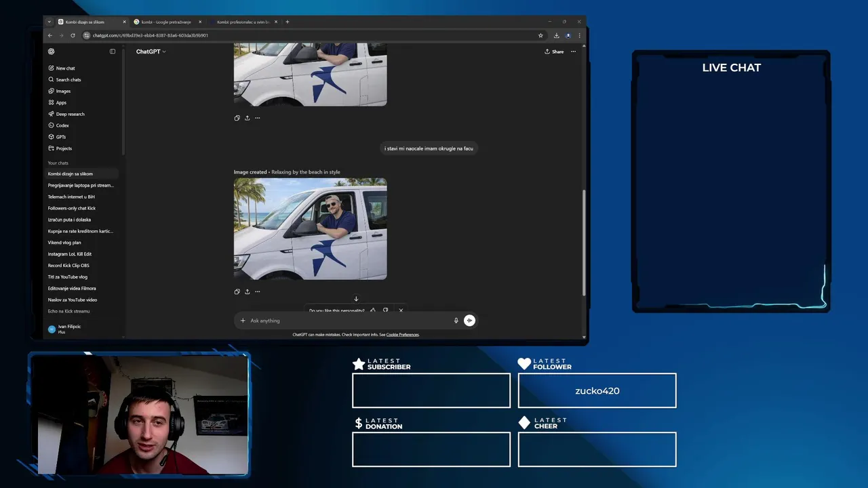Copy the sunglasses van image using its copy icon

pyautogui.click(x=237, y=291)
